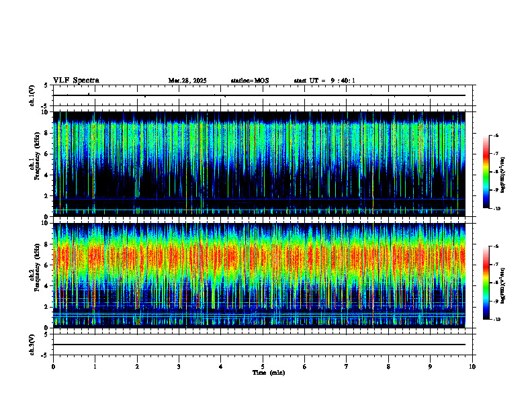
Task: Click the ch.1 spectrogram color scale bar
Action: [x=486, y=172]
